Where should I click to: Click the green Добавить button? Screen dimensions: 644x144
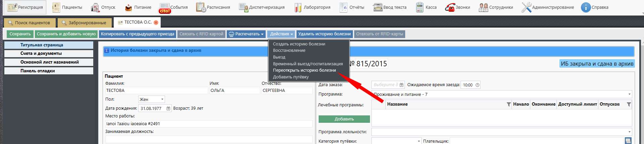pos(344,119)
